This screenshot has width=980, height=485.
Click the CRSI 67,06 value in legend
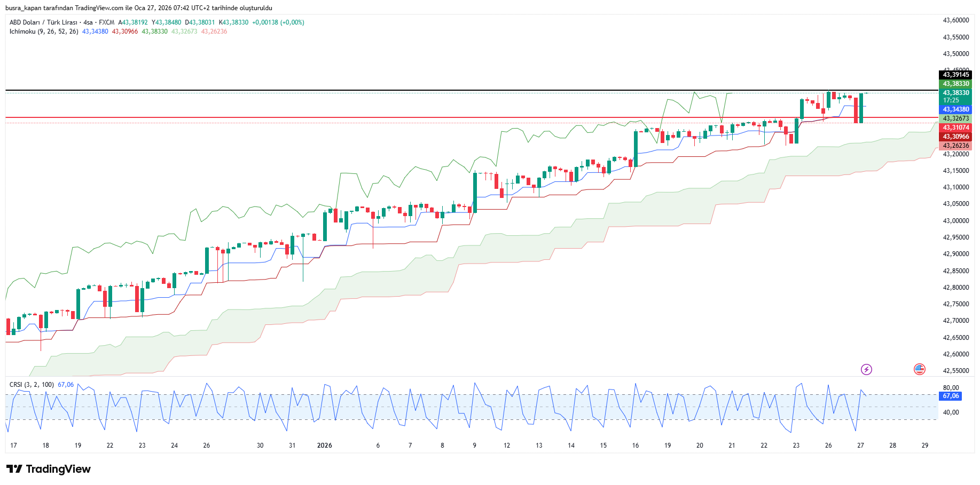[66, 385]
